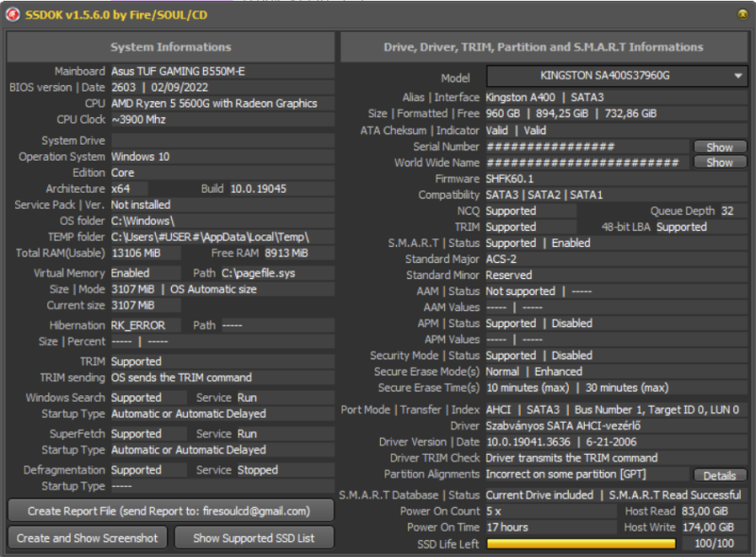
Task: Click the BIOS version 2603 value
Action: [x=124, y=87]
